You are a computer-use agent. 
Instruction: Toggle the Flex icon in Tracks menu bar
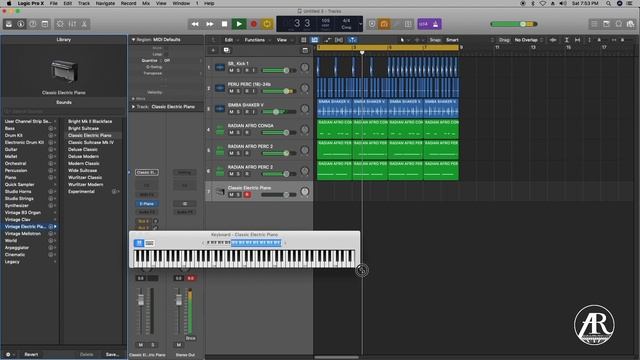[339, 40]
